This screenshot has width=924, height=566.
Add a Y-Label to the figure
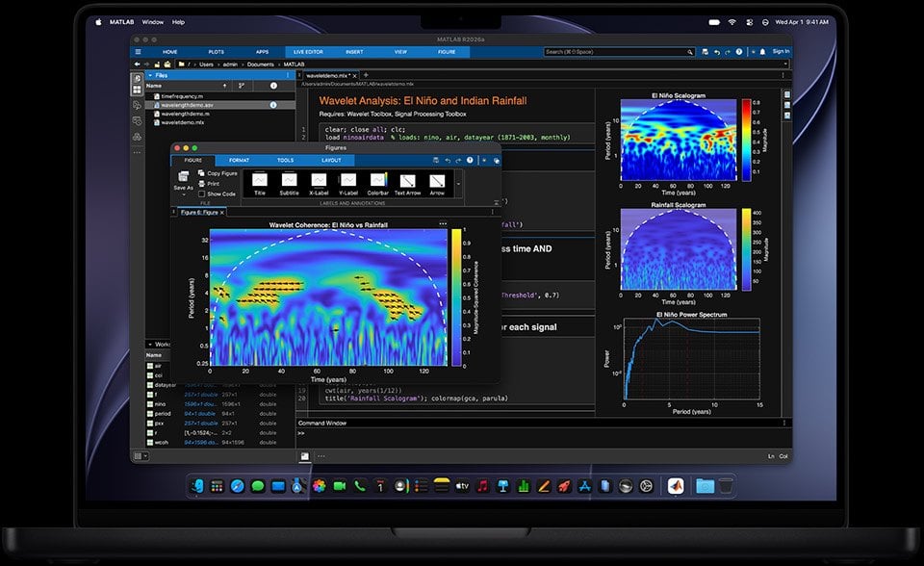coord(348,183)
